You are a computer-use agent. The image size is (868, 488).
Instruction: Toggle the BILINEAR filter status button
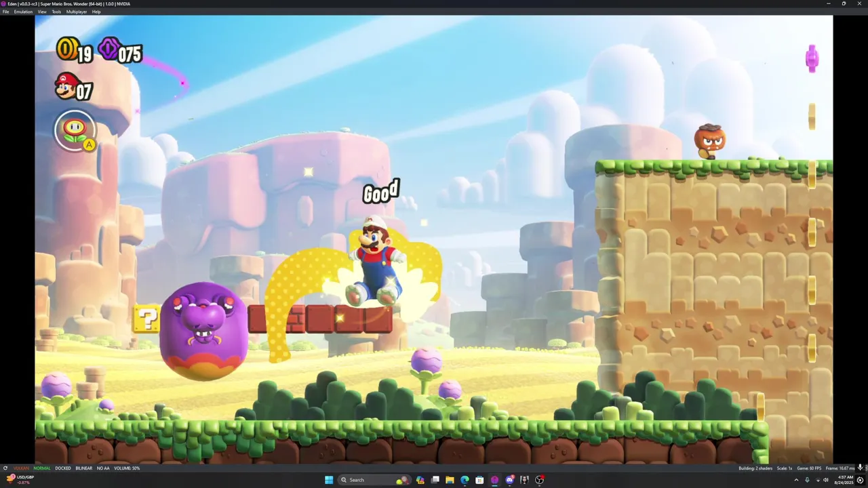coord(84,468)
